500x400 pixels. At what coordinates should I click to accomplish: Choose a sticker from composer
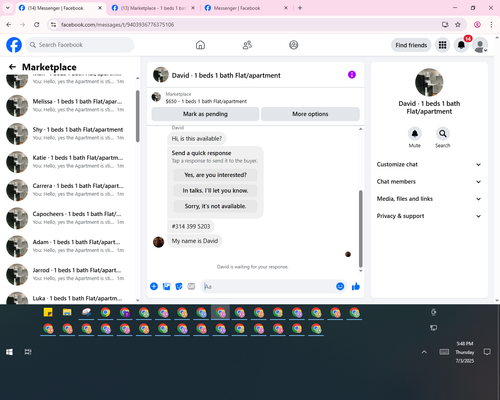[179, 286]
